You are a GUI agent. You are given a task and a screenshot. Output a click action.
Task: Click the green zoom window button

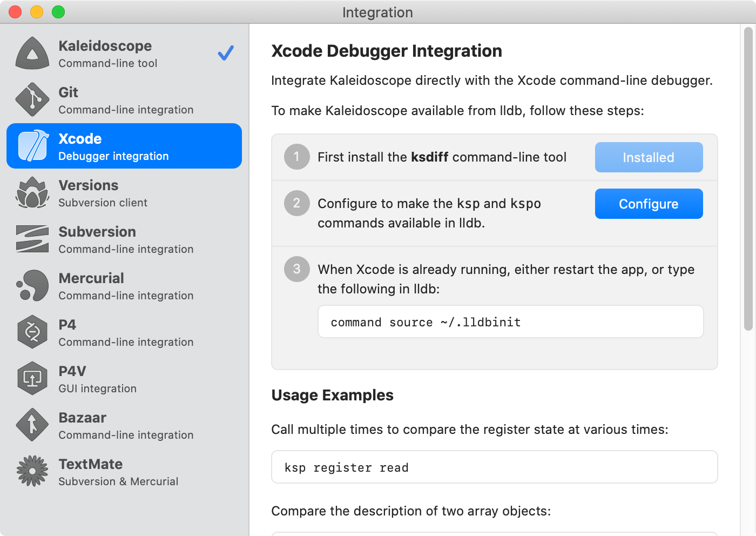(58, 12)
